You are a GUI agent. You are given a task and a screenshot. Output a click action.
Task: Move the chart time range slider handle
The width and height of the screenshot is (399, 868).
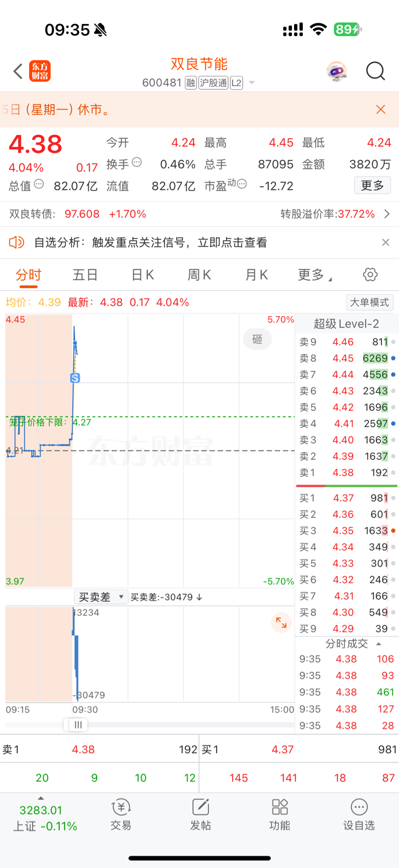tap(78, 725)
